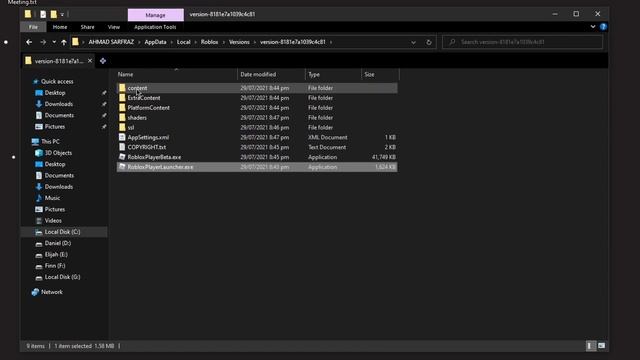The width and height of the screenshot is (640, 360).
Task: Open Local Disk (C:) drive
Action: pos(62,232)
